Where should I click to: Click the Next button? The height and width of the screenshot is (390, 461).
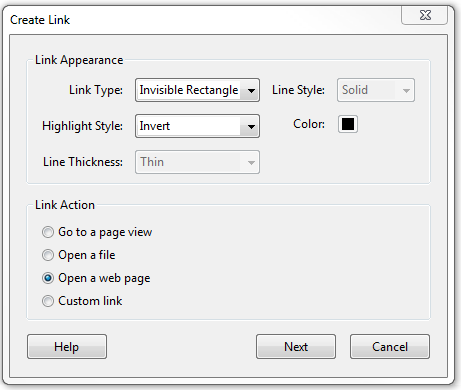296,347
